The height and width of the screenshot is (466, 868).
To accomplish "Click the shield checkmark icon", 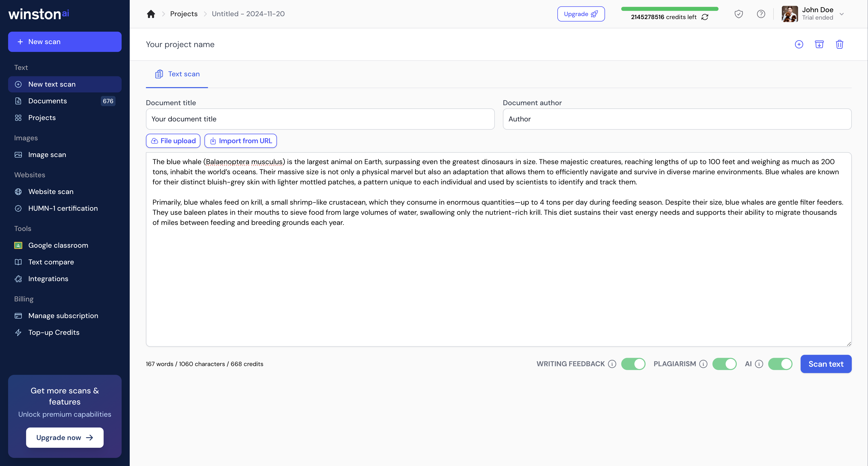I will pos(738,14).
